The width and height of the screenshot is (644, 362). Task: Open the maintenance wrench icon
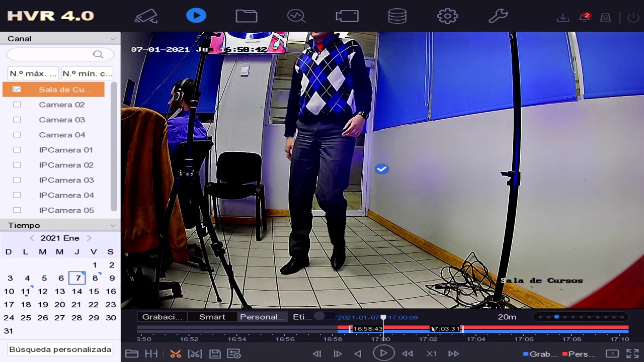(498, 16)
